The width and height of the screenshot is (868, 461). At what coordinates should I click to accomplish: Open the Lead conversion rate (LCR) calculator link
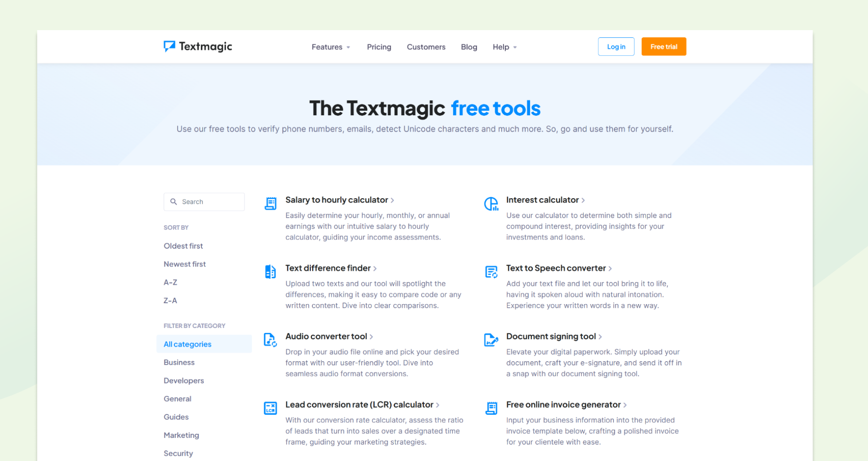point(362,405)
